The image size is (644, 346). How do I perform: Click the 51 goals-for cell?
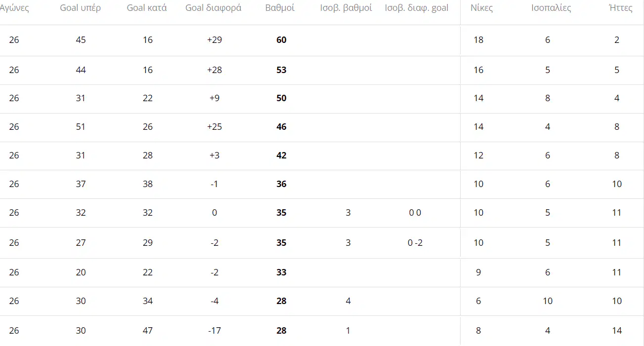tap(81, 127)
